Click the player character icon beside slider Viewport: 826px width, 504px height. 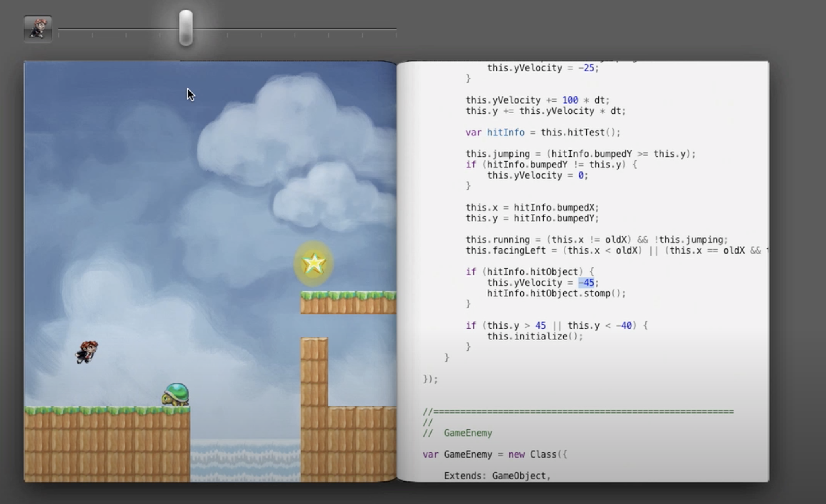(38, 29)
